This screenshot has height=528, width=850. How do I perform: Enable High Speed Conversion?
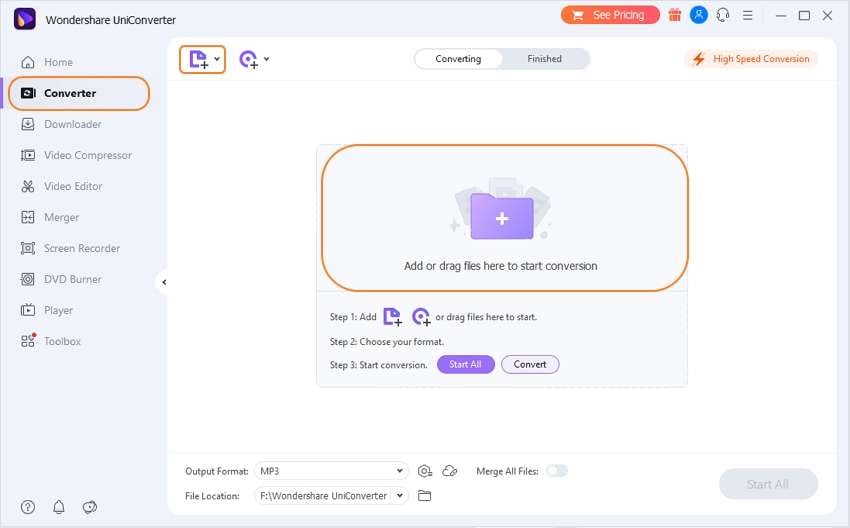(x=751, y=59)
